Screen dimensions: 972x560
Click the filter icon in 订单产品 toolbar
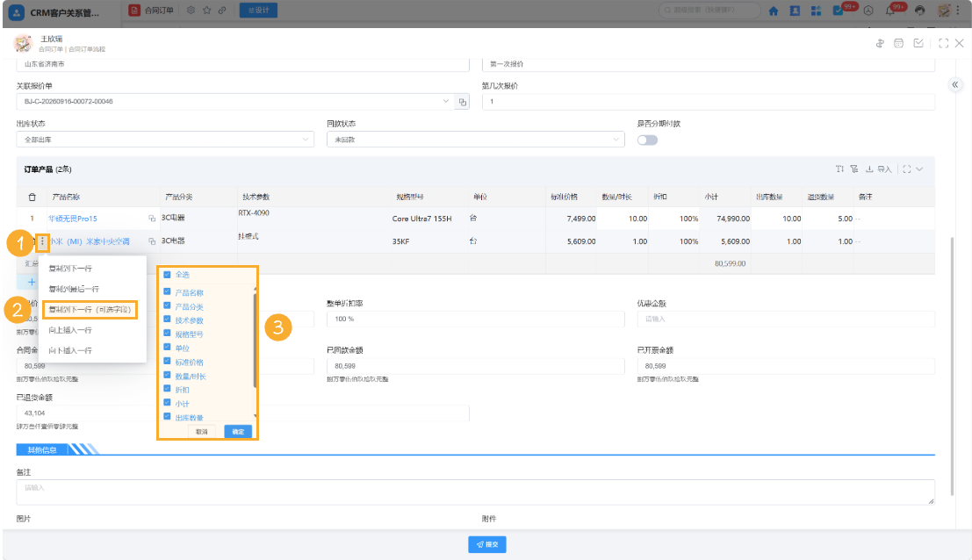[854, 169]
